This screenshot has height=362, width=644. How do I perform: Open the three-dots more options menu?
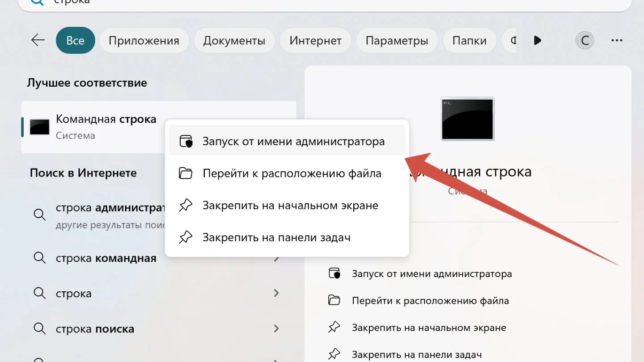617,41
